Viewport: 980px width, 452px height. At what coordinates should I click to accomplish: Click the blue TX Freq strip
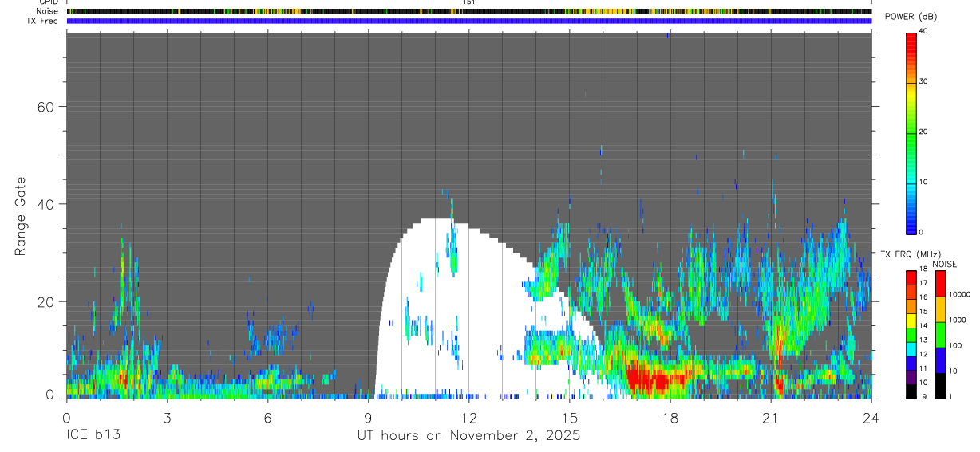pos(469,21)
